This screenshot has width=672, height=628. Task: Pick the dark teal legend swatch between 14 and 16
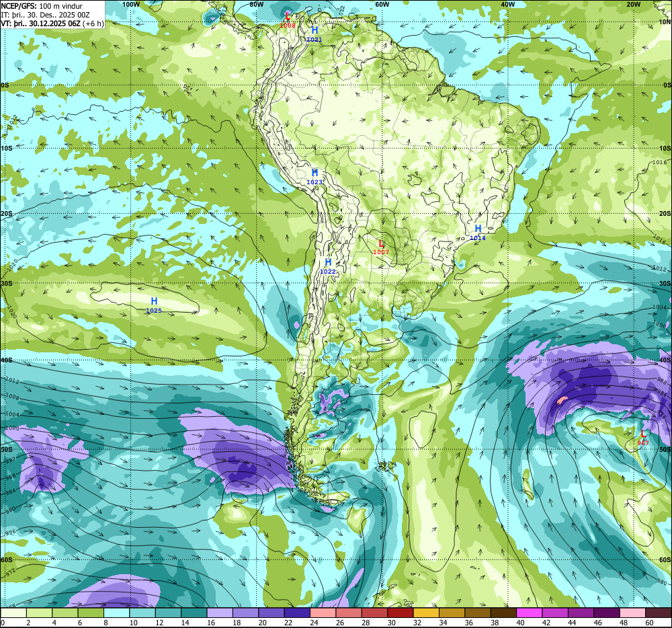pos(194,613)
